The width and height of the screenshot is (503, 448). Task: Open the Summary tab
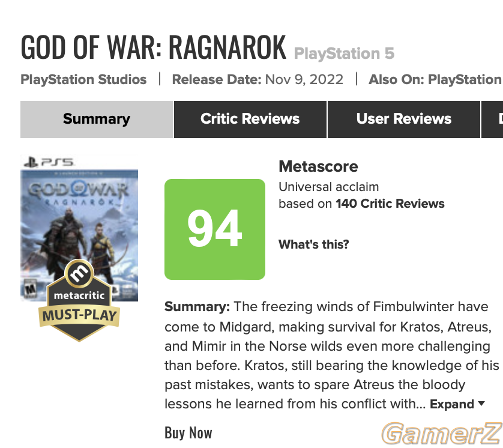click(97, 120)
